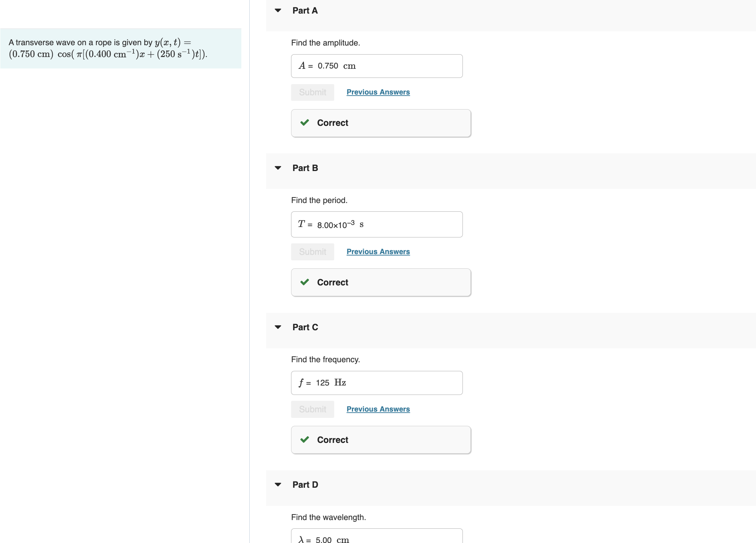Screen dimensions: 756x543
Task: Click green checkmark in Part A
Action: tap(305, 123)
